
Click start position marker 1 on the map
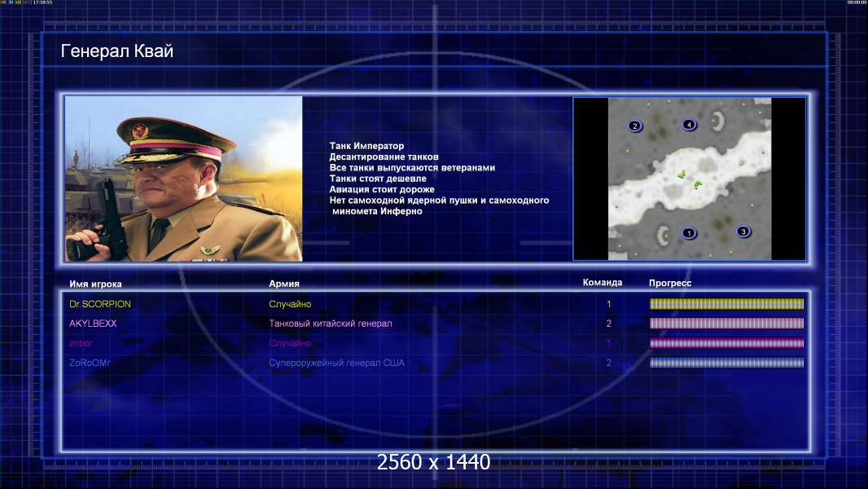pos(689,233)
